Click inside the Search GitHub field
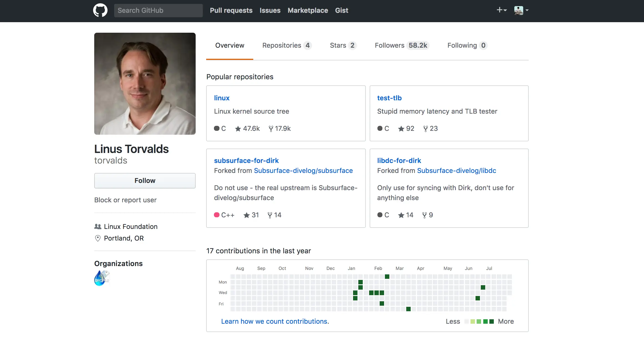The image size is (644, 342). [x=158, y=11]
